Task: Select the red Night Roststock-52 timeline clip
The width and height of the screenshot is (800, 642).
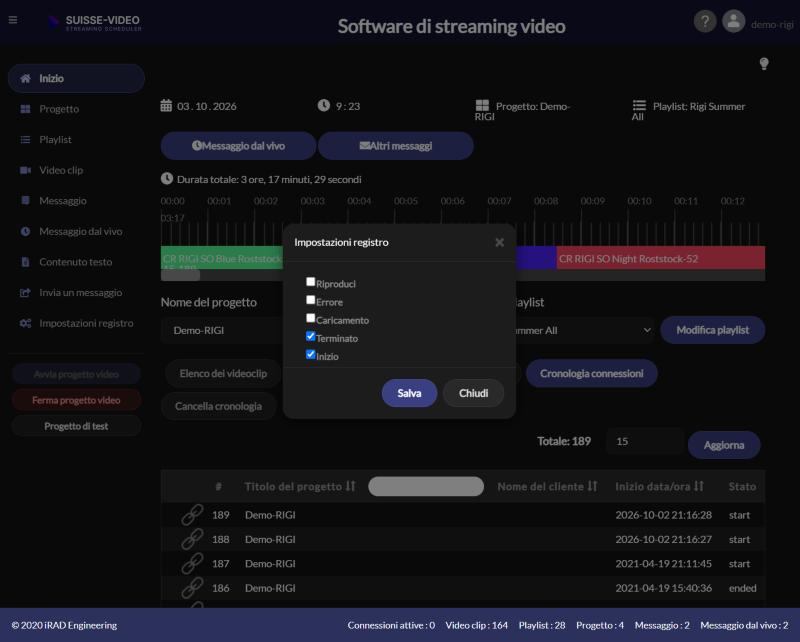Action: pos(661,258)
